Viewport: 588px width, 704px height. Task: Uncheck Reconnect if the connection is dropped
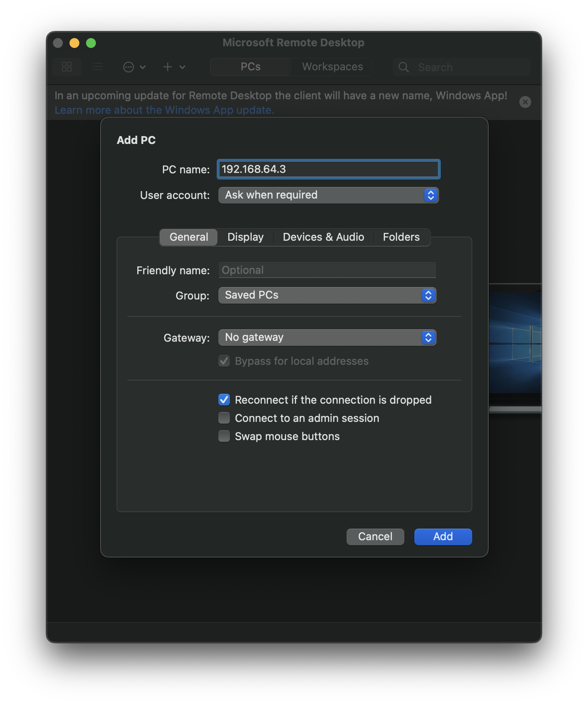(224, 400)
